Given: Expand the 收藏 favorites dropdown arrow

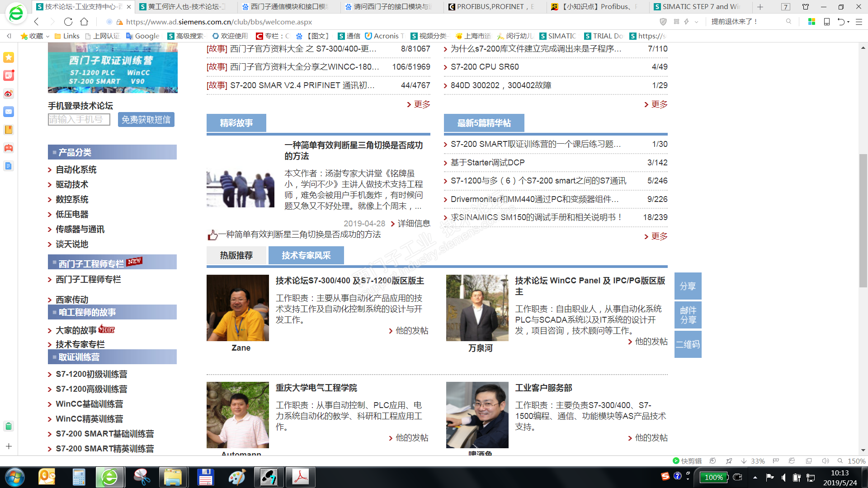Looking at the screenshot, I should [48, 36].
